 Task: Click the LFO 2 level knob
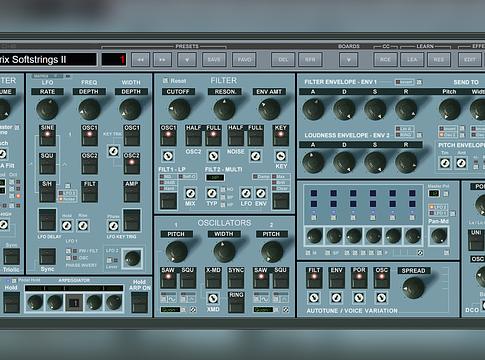(x=132, y=258)
